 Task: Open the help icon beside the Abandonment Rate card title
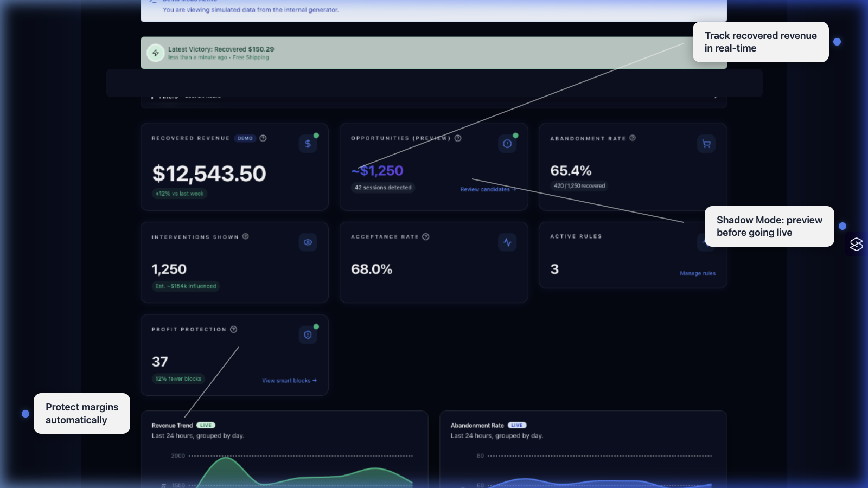[633, 138]
